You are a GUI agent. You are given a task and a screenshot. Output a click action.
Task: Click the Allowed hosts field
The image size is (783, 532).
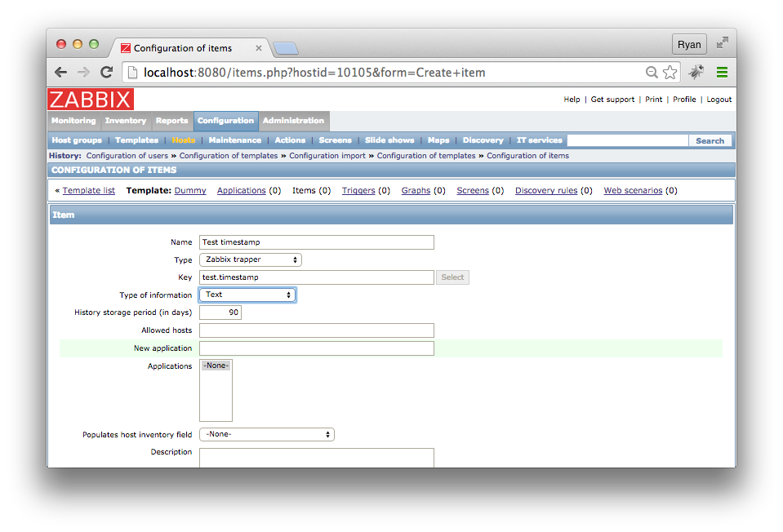tap(317, 330)
